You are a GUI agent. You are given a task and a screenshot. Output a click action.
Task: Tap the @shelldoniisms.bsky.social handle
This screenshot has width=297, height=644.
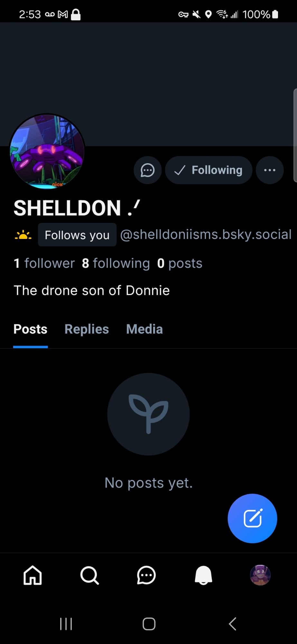(x=206, y=235)
